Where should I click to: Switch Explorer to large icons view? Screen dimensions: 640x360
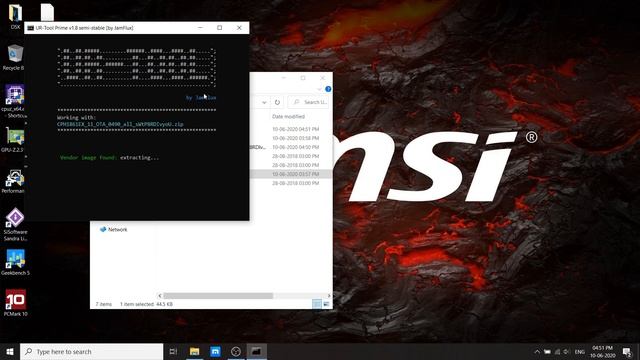tap(326, 304)
